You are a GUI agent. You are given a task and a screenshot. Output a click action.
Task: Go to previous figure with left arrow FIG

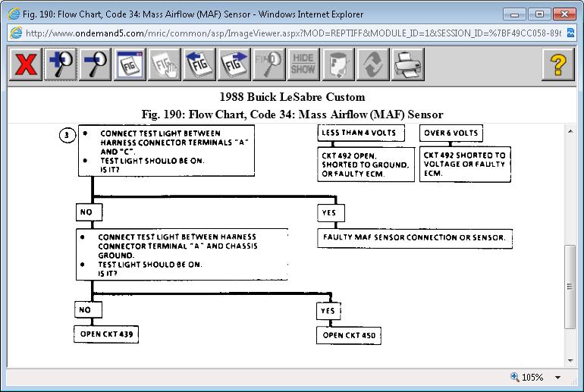click(x=199, y=64)
